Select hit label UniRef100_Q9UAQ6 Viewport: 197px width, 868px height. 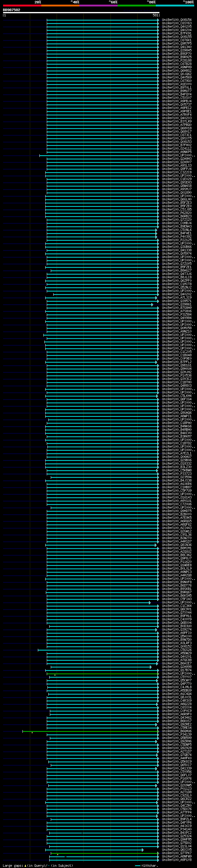177,413
